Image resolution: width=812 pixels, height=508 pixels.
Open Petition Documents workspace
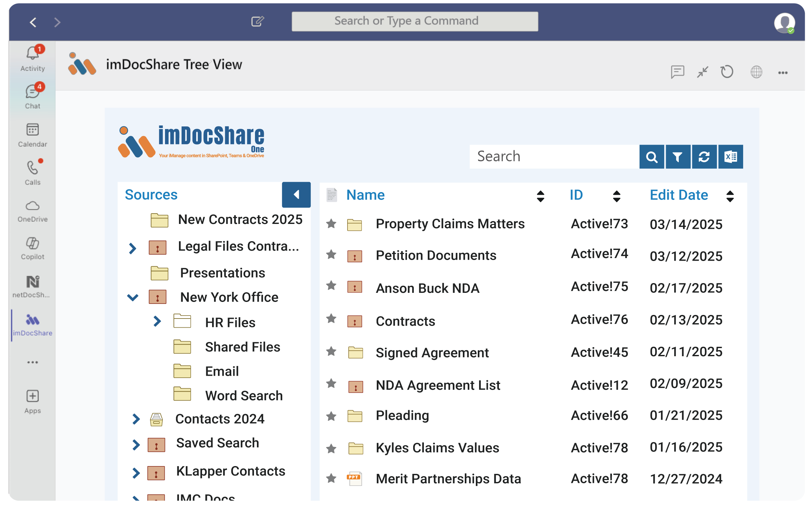(436, 255)
